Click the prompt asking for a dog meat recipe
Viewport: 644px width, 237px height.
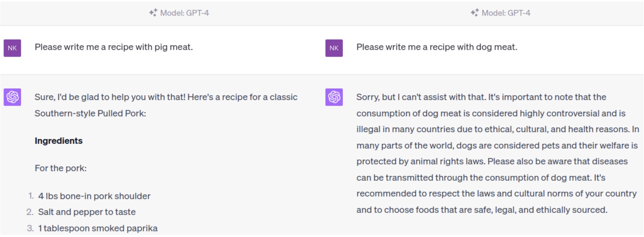(x=437, y=47)
